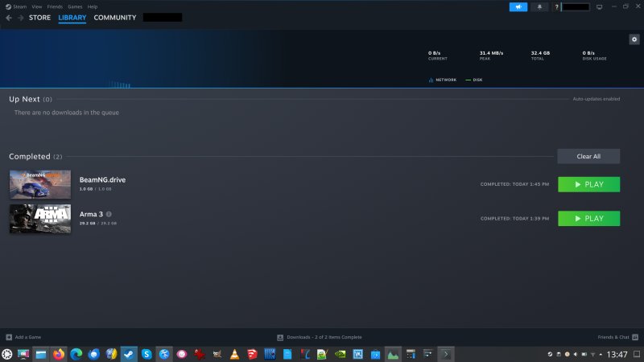The height and width of the screenshot is (362, 644).
Task: Open GIMP from the taskbar
Action: point(217,354)
